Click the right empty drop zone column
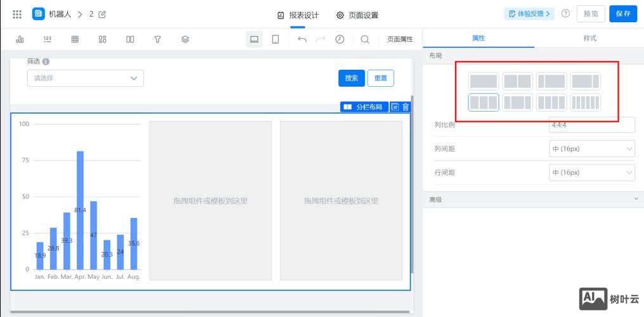Viewport: 644px width, 317px height. pos(341,200)
